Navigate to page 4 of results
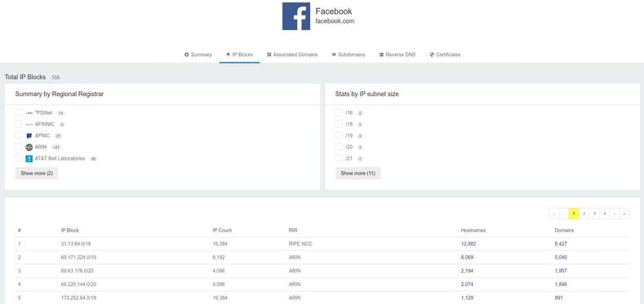Image resolution: width=644 pixels, height=304 pixels. (x=604, y=214)
